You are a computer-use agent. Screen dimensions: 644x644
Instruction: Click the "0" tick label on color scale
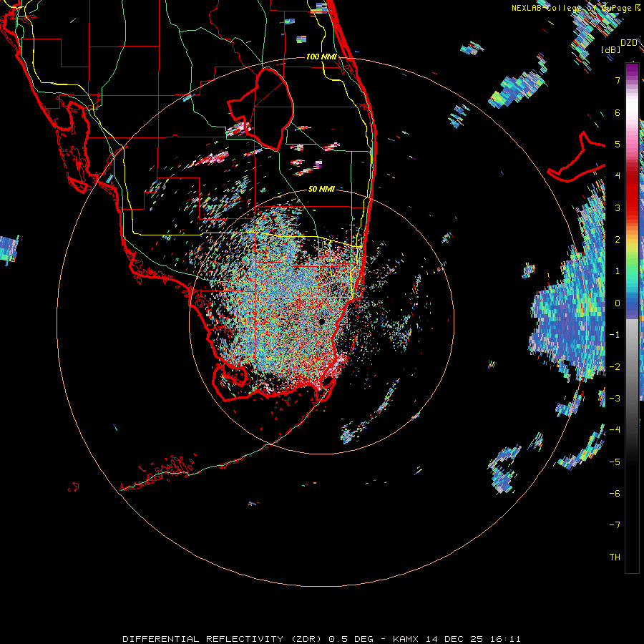618,303
